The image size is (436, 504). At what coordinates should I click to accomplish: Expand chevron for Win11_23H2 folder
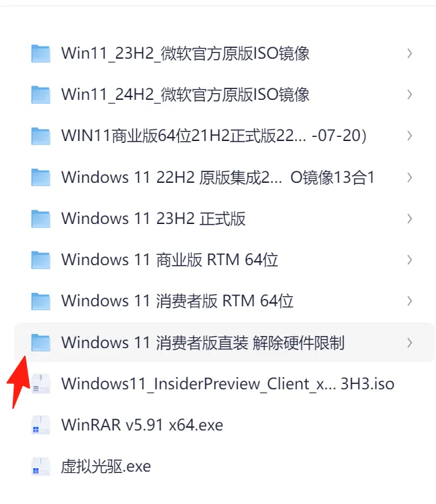pos(409,53)
